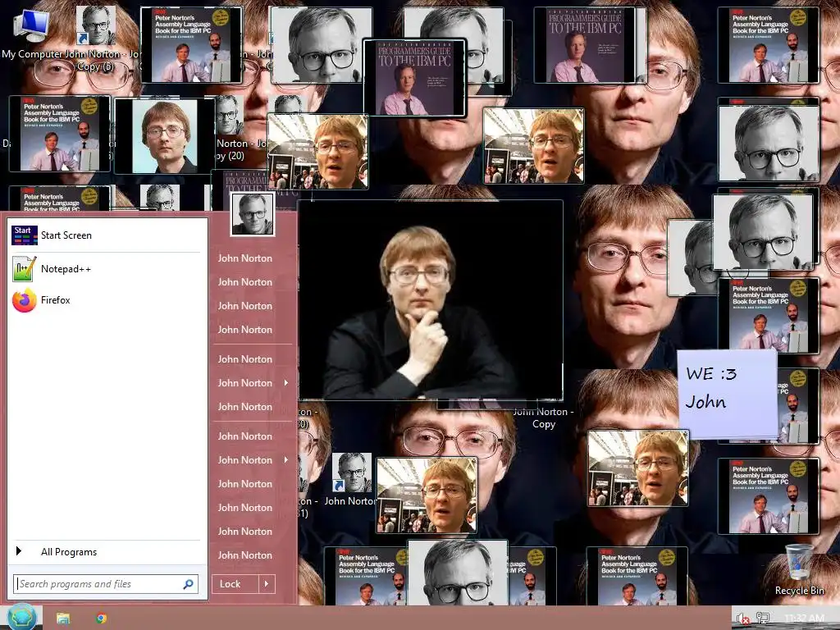Click the magnifier icon in search box
The width and height of the screenshot is (840, 630).
[188, 584]
